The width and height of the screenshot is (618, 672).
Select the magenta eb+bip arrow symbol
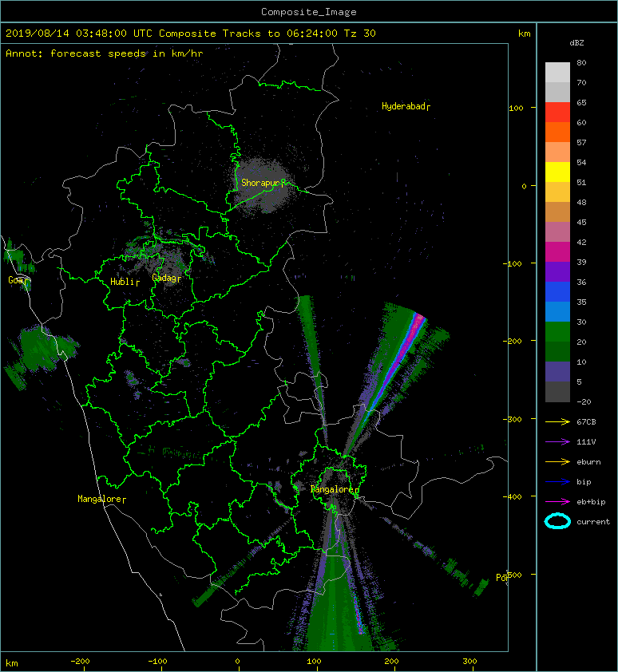tap(557, 502)
